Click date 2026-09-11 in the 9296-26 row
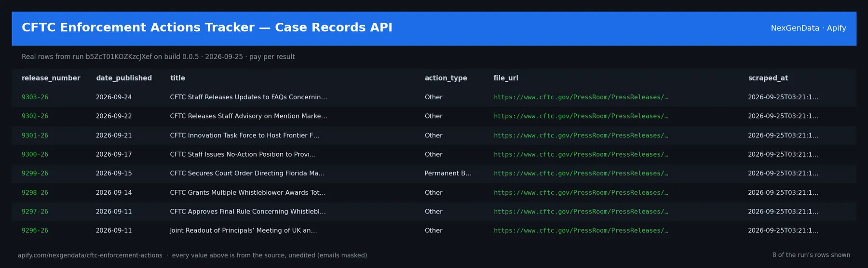The height and width of the screenshot is (268, 868). point(114,230)
